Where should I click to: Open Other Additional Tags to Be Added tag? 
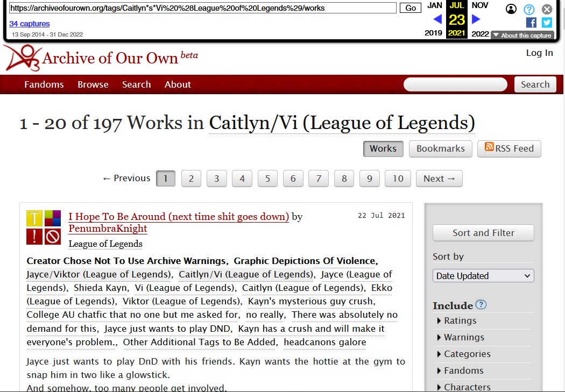coord(199,343)
